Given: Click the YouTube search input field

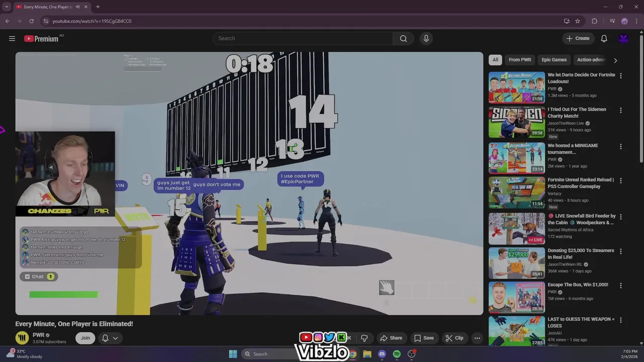Looking at the screenshot, I should (303, 39).
